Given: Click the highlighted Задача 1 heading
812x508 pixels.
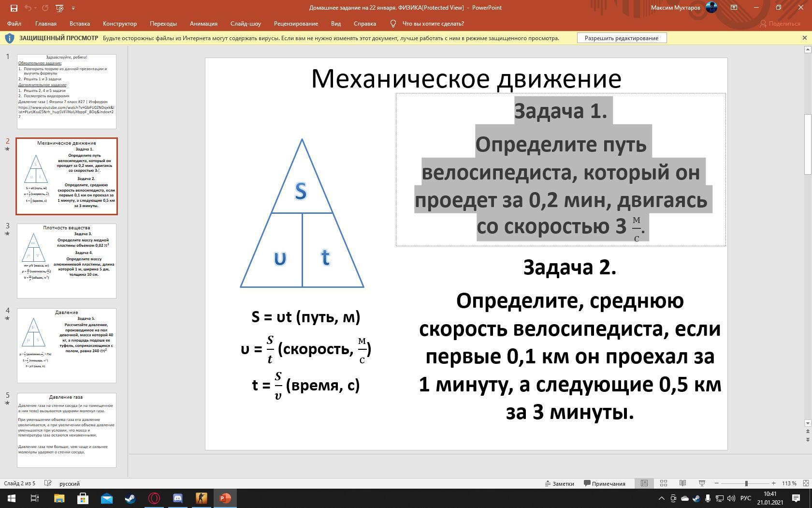Looking at the screenshot, I should [x=561, y=111].
